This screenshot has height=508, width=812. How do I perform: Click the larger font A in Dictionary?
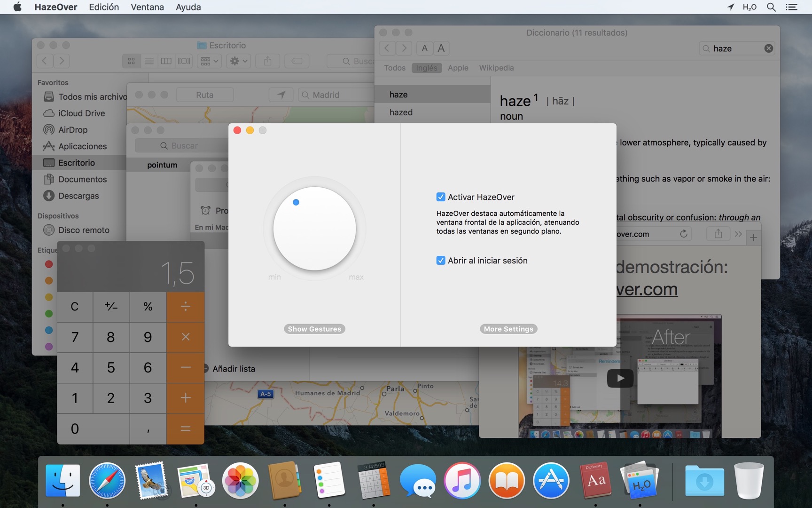[441, 48]
